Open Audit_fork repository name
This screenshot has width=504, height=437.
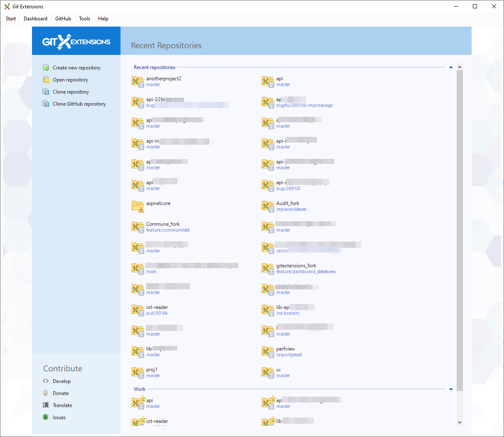pos(288,203)
